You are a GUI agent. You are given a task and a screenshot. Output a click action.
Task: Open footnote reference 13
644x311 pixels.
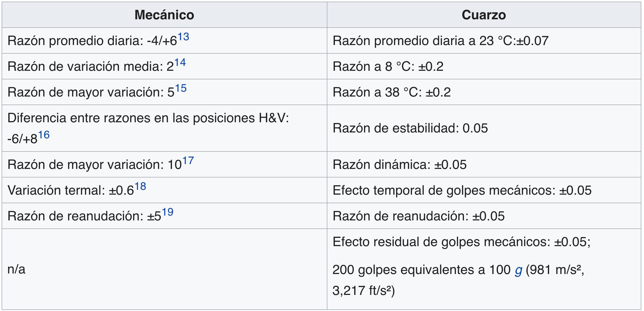click(183, 37)
